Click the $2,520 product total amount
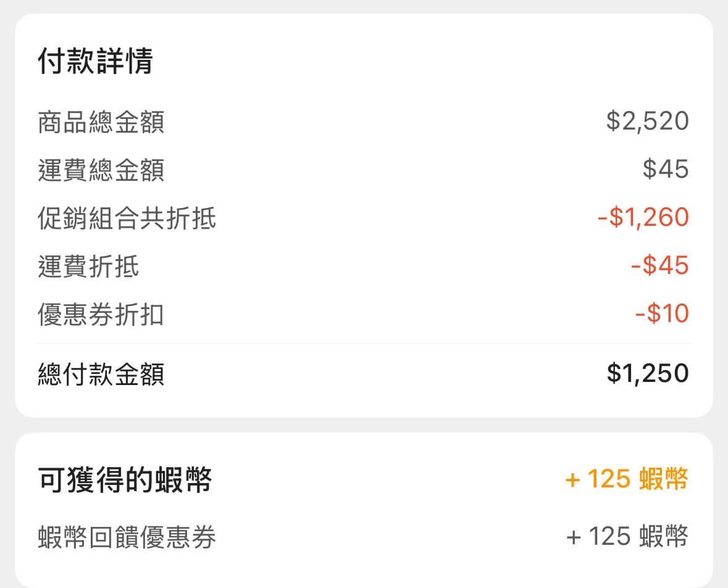Image resolution: width=728 pixels, height=588 pixels. (648, 121)
